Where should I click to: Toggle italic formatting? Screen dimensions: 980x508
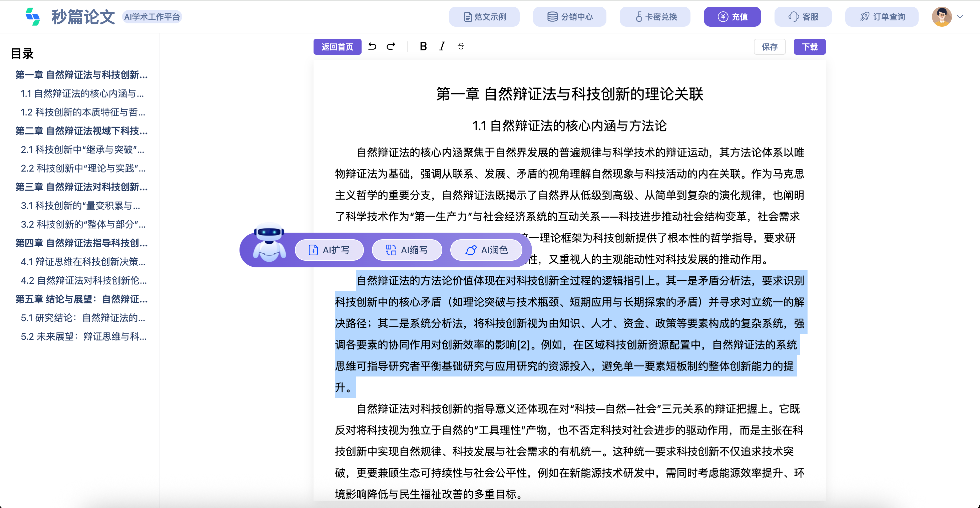pyautogui.click(x=442, y=46)
